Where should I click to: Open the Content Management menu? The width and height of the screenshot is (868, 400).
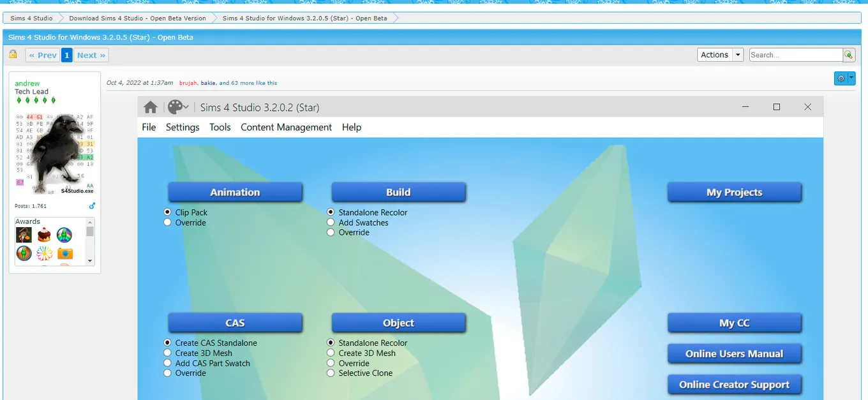(286, 127)
